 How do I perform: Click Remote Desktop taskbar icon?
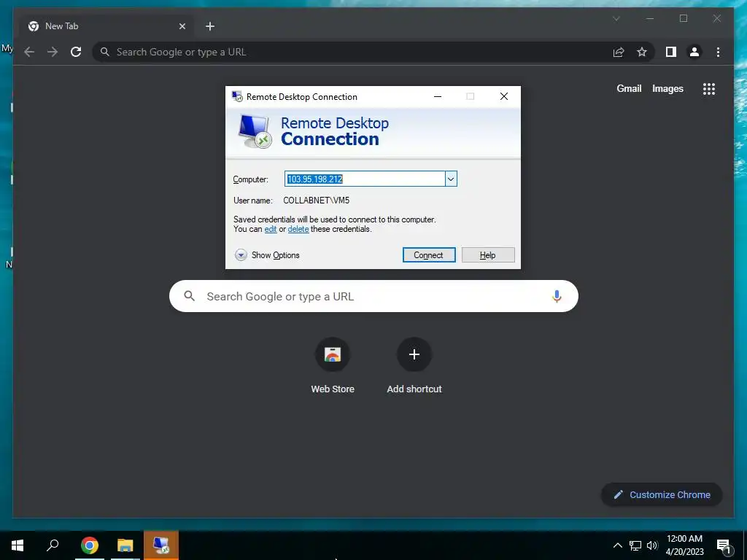(x=161, y=545)
